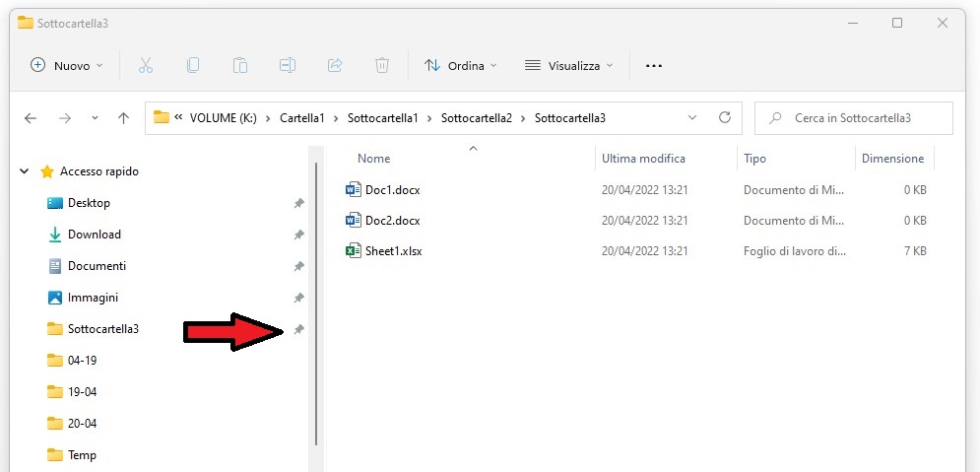Navigate to Sottocartella1 in breadcrumb
The image size is (980, 472).
click(x=382, y=117)
